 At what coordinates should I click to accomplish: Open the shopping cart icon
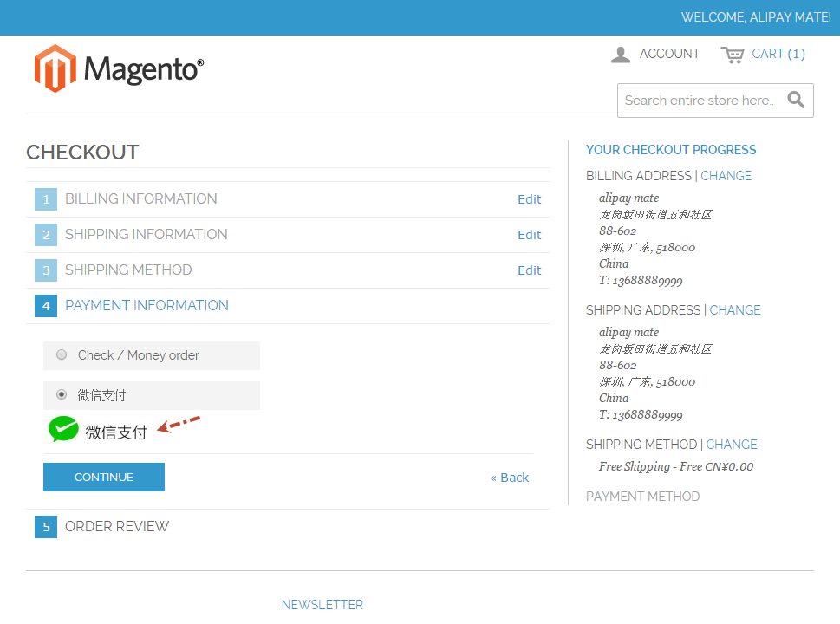(733, 55)
